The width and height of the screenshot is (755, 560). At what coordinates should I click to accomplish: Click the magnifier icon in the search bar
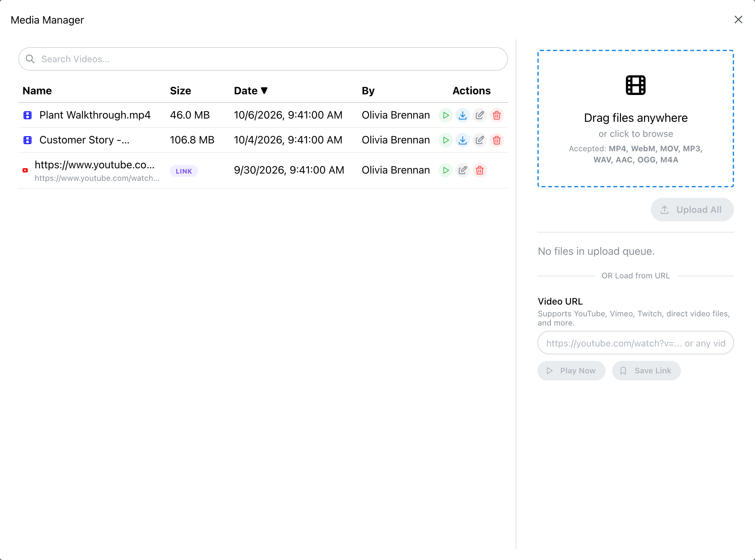tap(30, 59)
